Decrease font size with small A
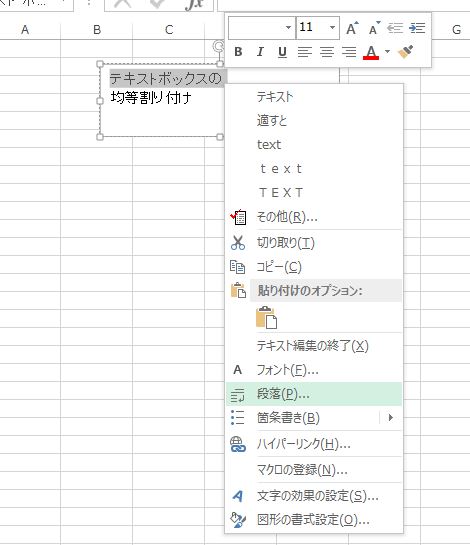 374,28
